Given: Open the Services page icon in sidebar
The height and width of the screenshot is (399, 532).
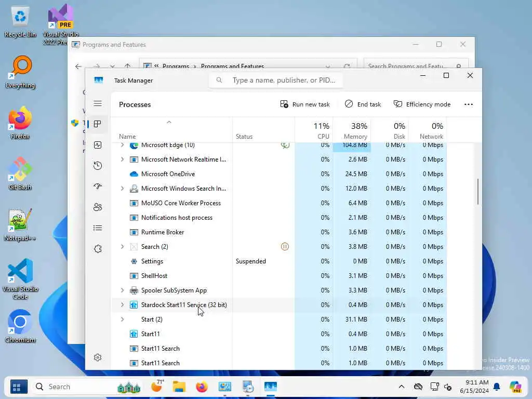Looking at the screenshot, I should [98, 249].
